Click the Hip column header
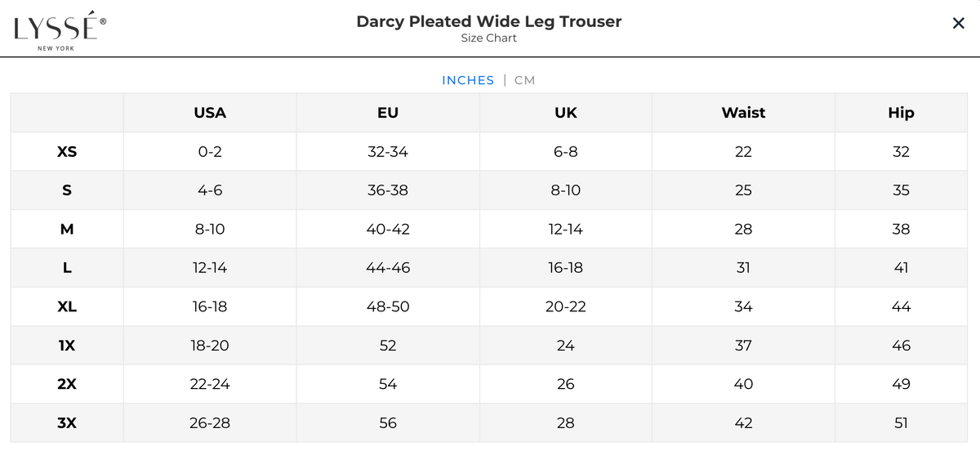This screenshot has width=980, height=460. (x=901, y=113)
